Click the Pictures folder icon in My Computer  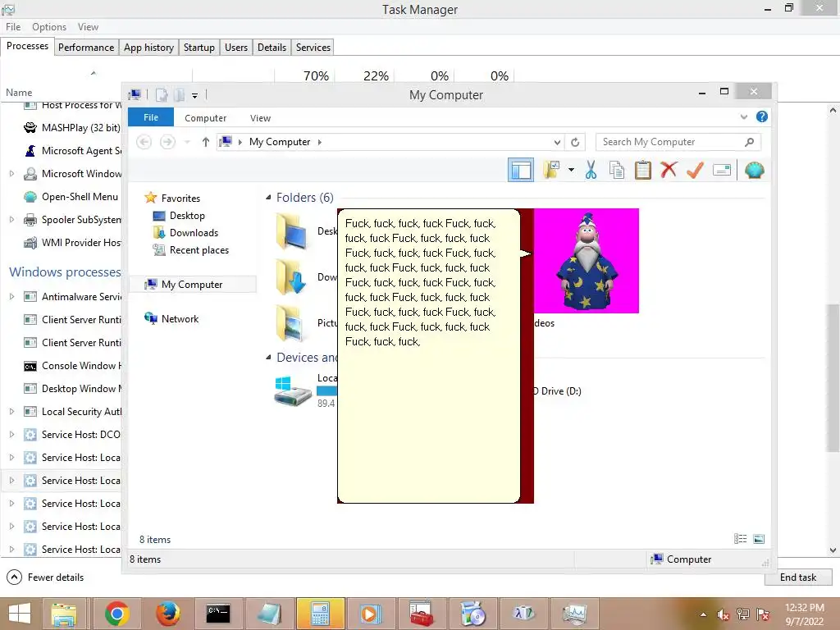293,323
